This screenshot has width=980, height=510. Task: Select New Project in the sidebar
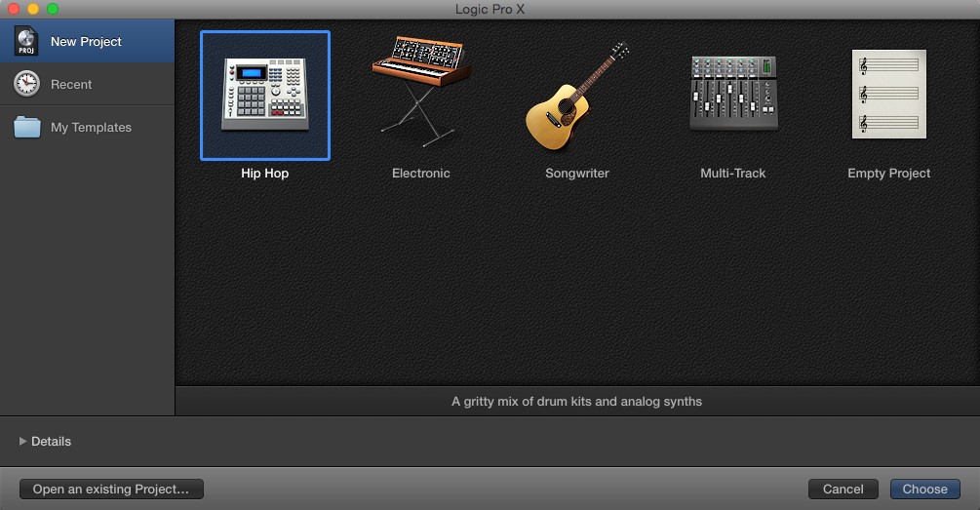coord(87,41)
